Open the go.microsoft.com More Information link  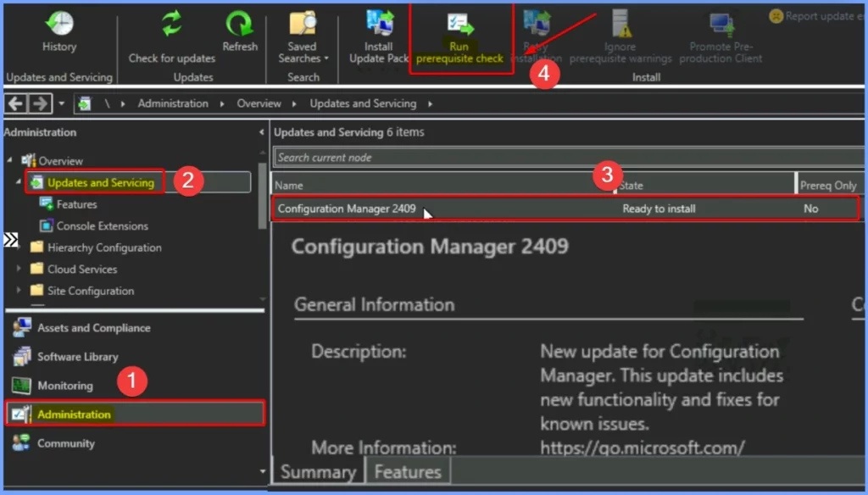pos(643,448)
